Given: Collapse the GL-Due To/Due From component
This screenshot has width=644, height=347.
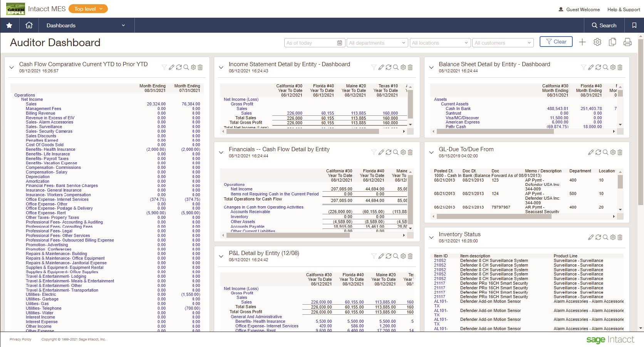Looking at the screenshot, I should [x=431, y=152].
